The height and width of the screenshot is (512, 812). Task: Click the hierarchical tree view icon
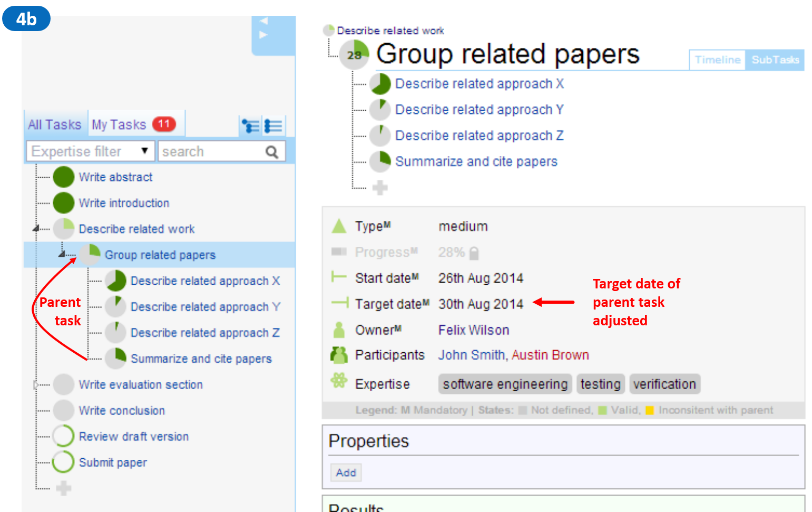point(250,126)
